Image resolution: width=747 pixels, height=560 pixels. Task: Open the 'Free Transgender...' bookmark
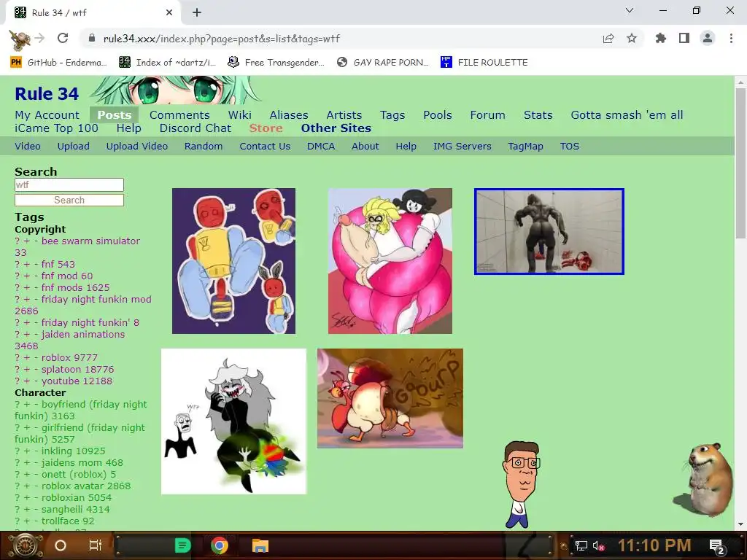[x=276, y=63]
